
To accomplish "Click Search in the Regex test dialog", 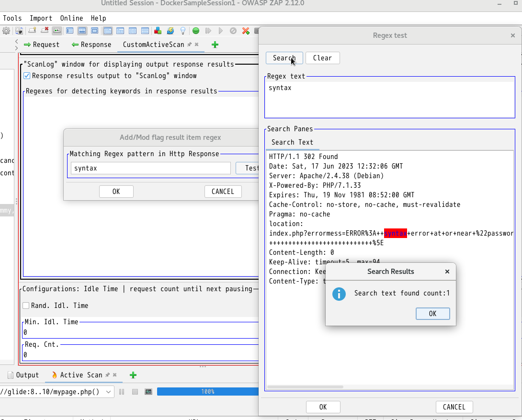I will point(284,57).
